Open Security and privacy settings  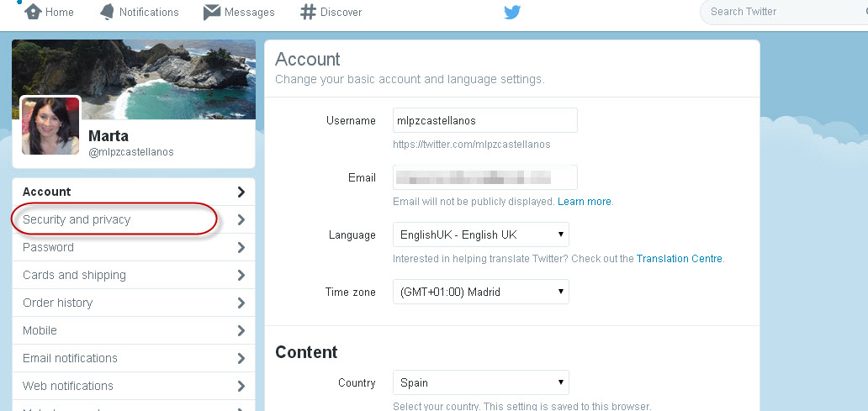[134, 219]
